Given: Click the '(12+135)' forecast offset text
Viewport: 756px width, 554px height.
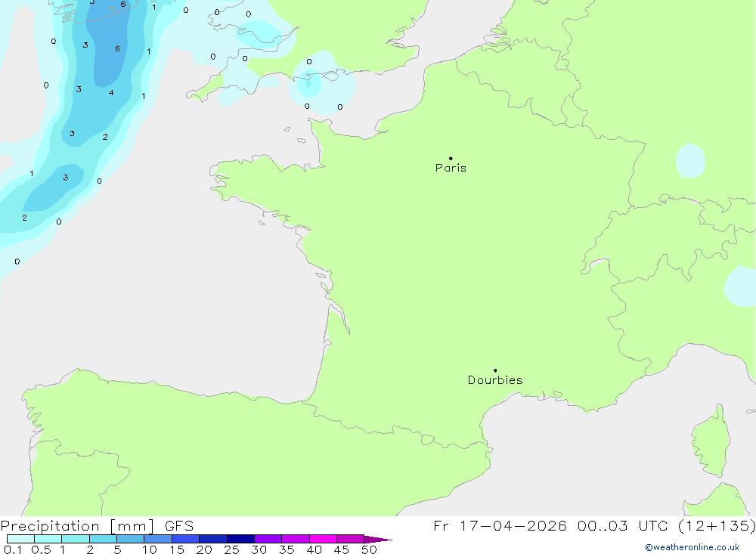Looking at the screenshot, I should [717, 526].
